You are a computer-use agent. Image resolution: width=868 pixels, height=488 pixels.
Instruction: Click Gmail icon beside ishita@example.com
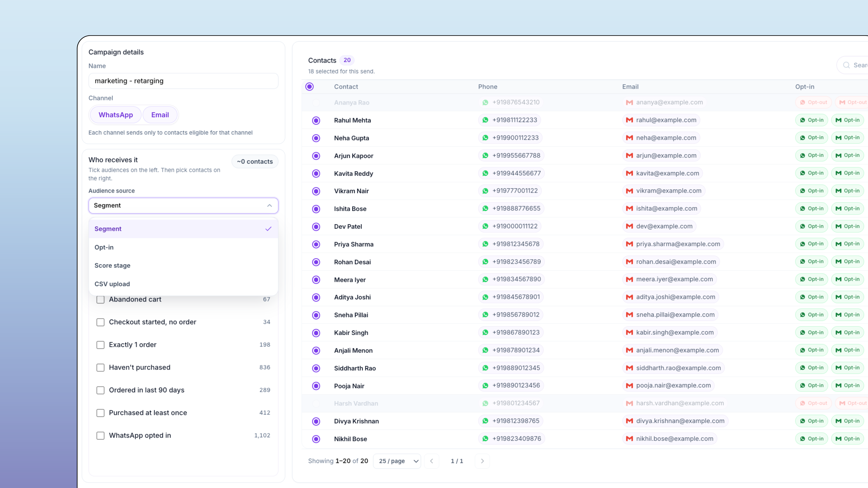629,209
